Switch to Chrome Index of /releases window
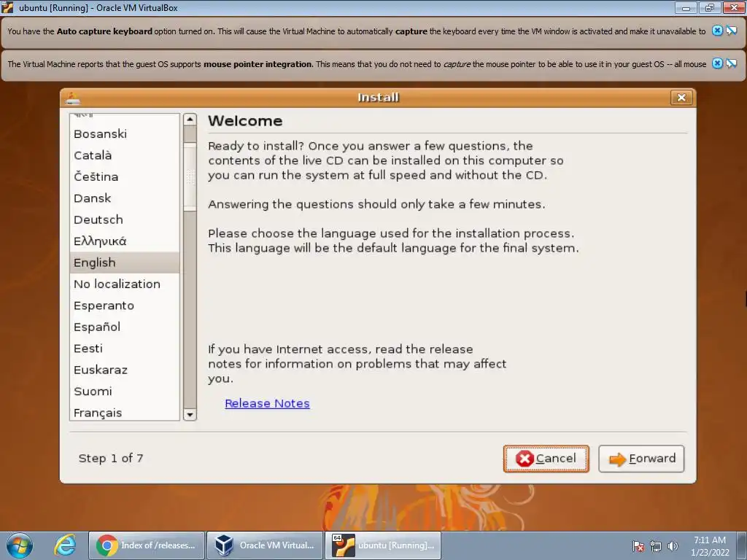The width and height of the screenshot is (747, 560). [146, 545]
